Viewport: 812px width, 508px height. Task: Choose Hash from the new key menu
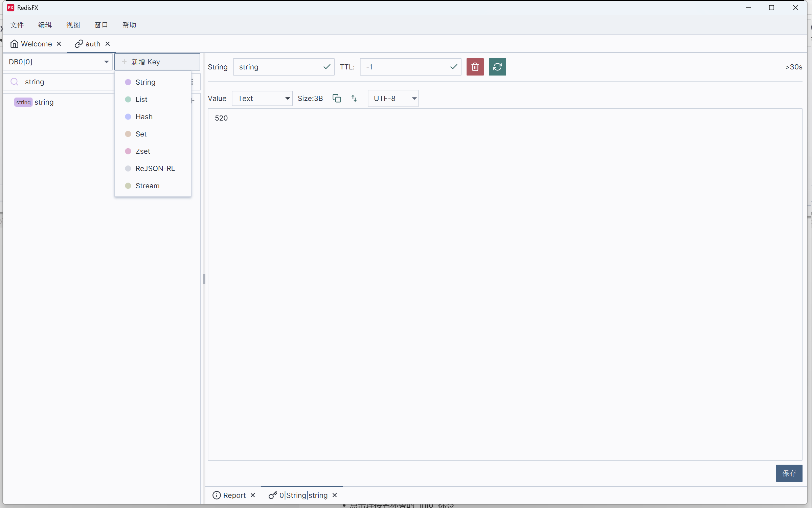[144, 117]
